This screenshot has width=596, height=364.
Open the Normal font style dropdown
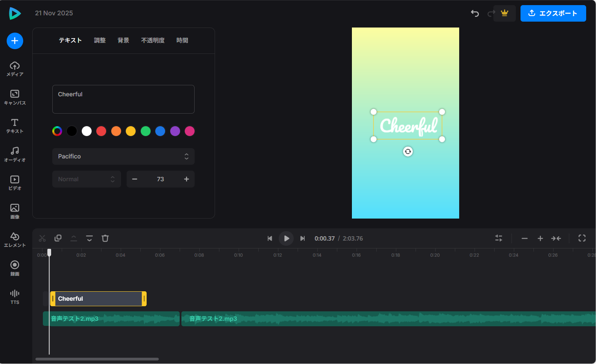86,179
